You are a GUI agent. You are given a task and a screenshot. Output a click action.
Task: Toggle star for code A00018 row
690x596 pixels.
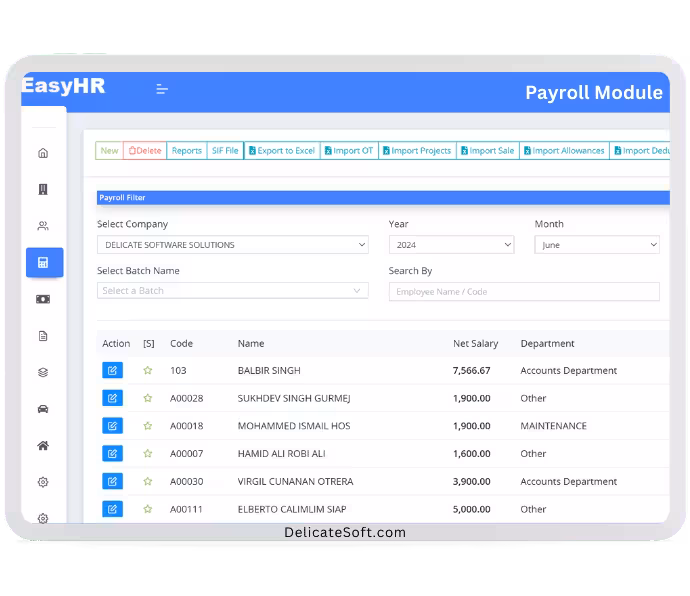[x=148, y=426]
